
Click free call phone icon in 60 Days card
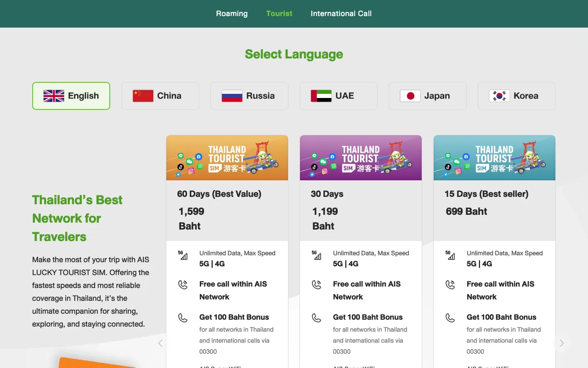pos(183,285)
